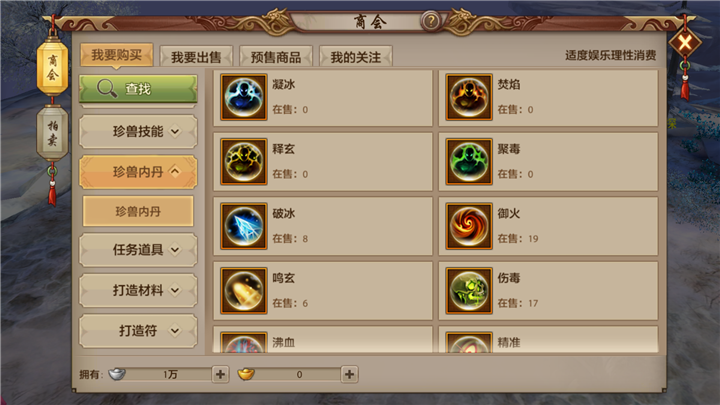Click the green 查找 search button
The height and width of the screenshot is (405, 720).
[138, 89]
